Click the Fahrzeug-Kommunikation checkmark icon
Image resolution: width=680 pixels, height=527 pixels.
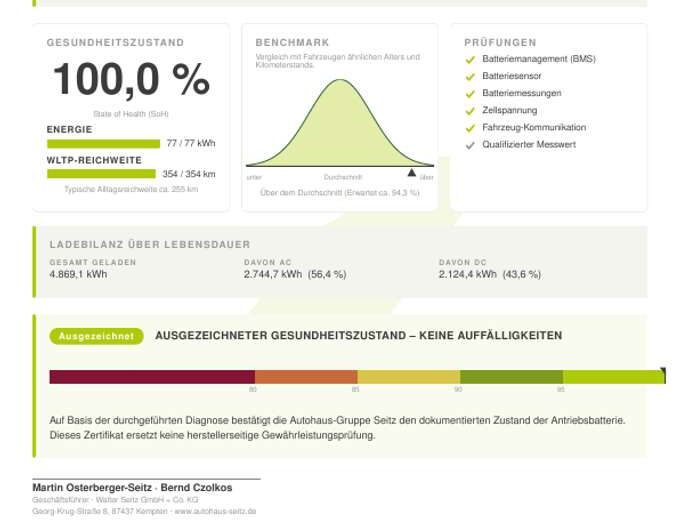(470, 128)
